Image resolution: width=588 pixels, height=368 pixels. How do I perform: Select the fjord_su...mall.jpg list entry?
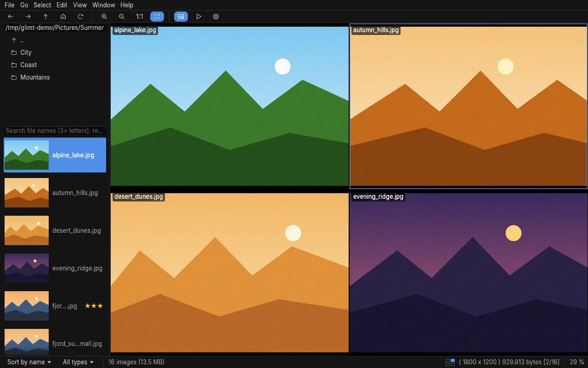click(55, 341)
